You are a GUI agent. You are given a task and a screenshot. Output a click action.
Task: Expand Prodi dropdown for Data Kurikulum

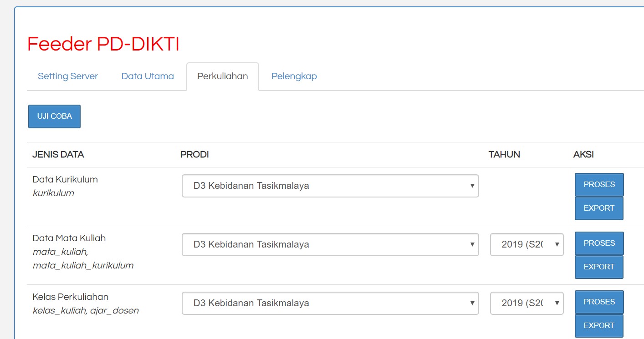pos(330,186)
